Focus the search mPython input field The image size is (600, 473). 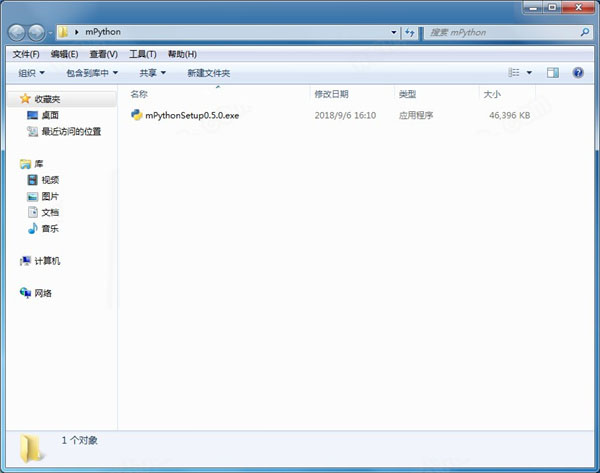click(502, 33)
